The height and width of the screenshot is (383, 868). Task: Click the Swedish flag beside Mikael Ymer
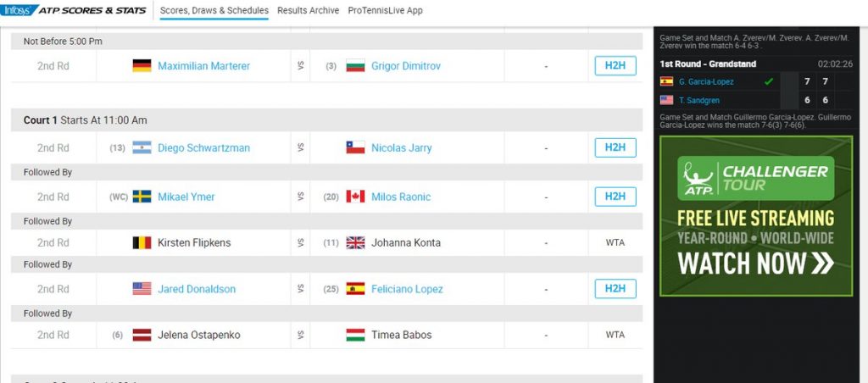tap(142, 197)
